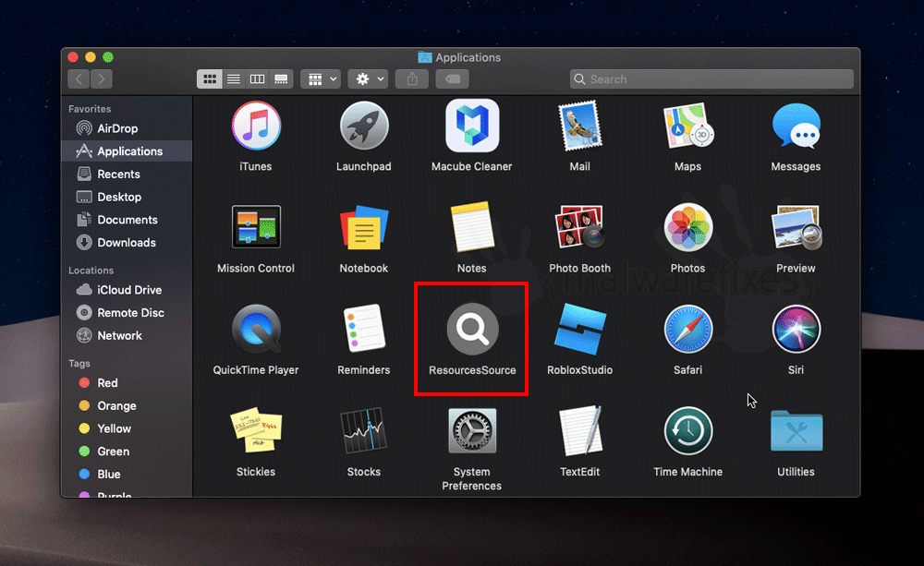Click the Photos flower icon

tap(687, 227)
